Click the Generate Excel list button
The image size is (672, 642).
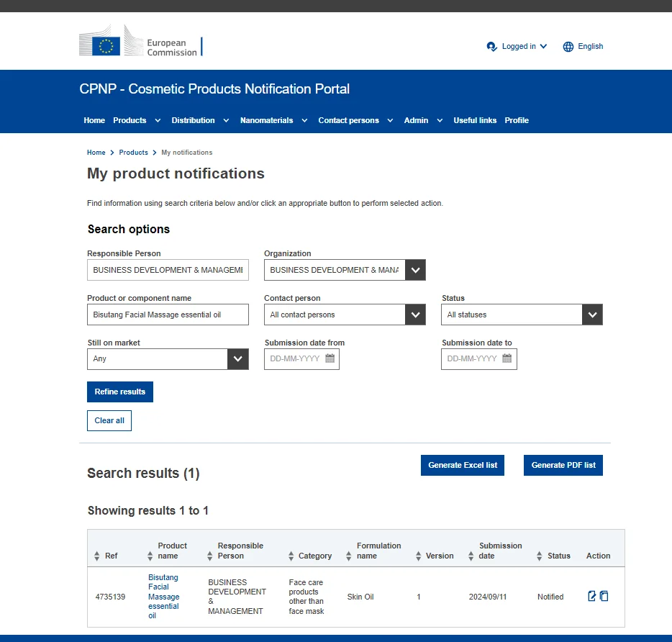tap(463, 465)
